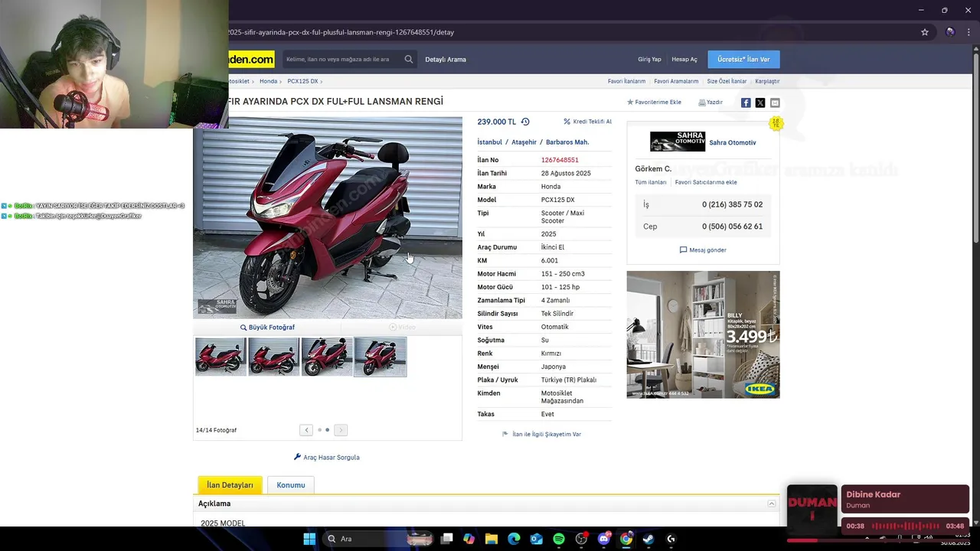980x551 pixels.
Task: Focus the site search input field
Action: 343,59
